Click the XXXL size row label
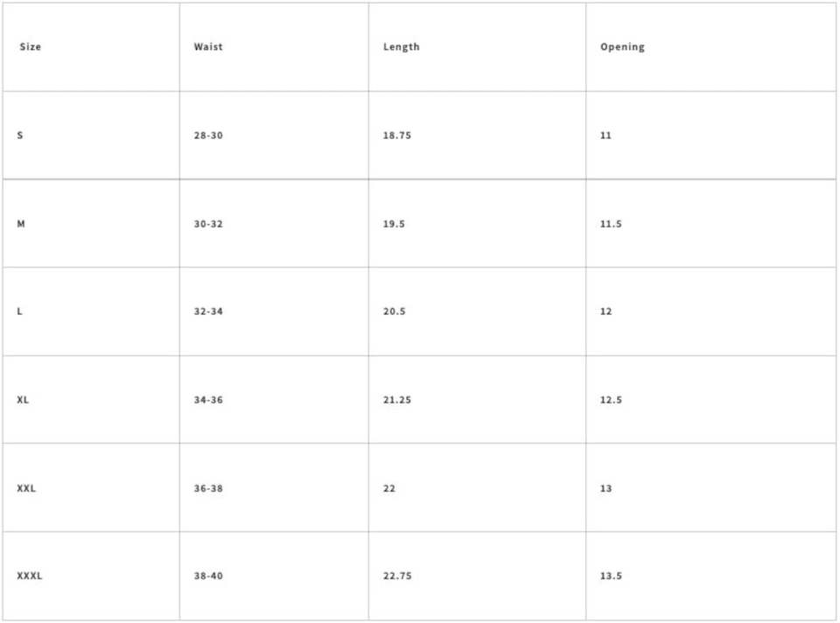 point(30,576)
